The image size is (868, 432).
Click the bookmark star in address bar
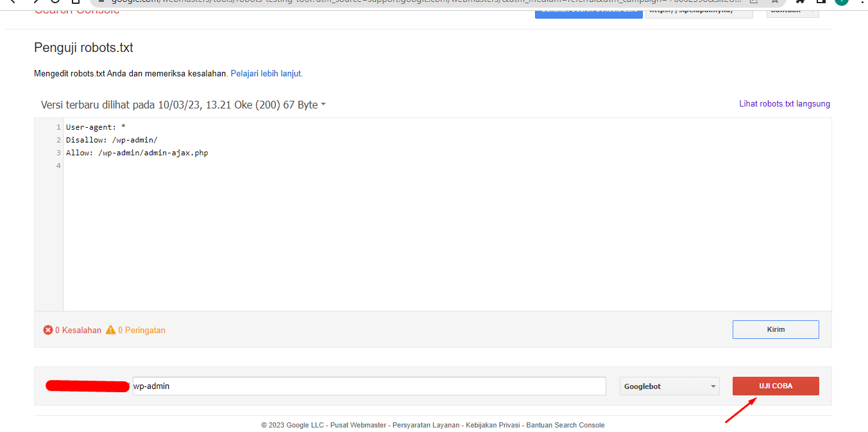pos(775,2)
